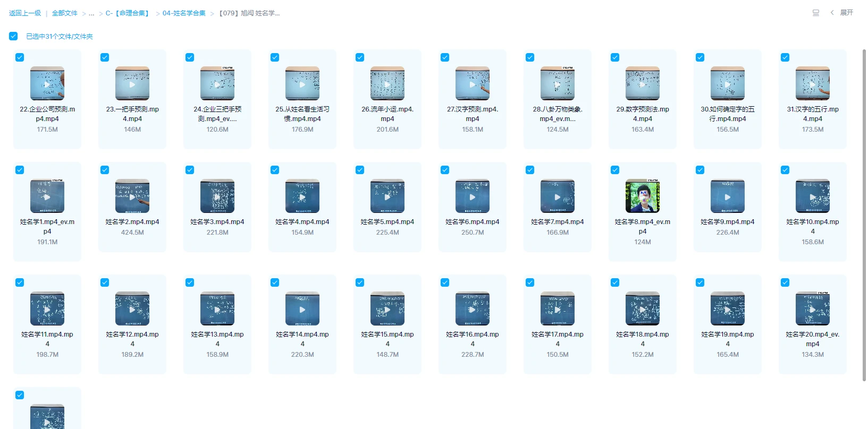Open video thumbnail of 姓名学2.mp4

point(132,196)
